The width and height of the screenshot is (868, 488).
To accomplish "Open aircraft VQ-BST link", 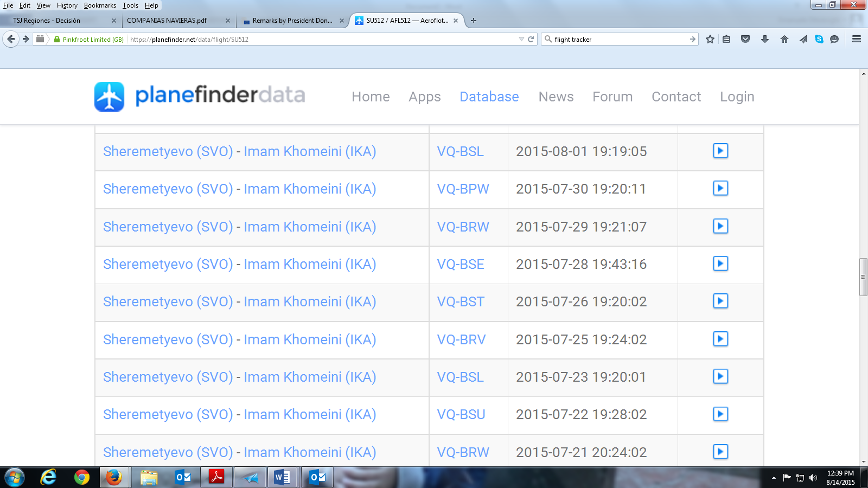I will pyautogui.click(x=461, y=301).
